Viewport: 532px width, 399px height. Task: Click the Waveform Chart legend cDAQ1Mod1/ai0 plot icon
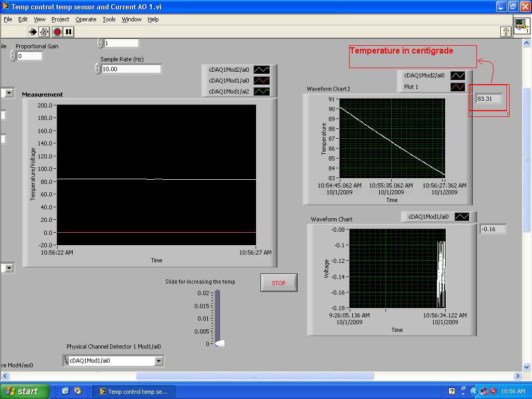point(462,217)
